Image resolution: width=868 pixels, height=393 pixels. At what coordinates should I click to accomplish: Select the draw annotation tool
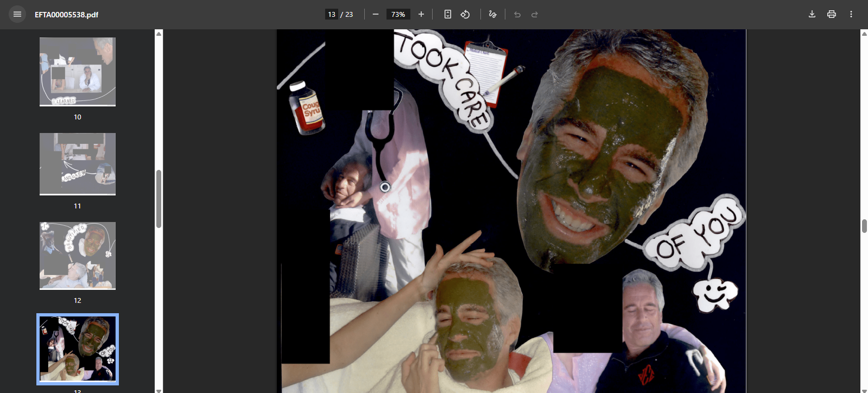point(492,14)
